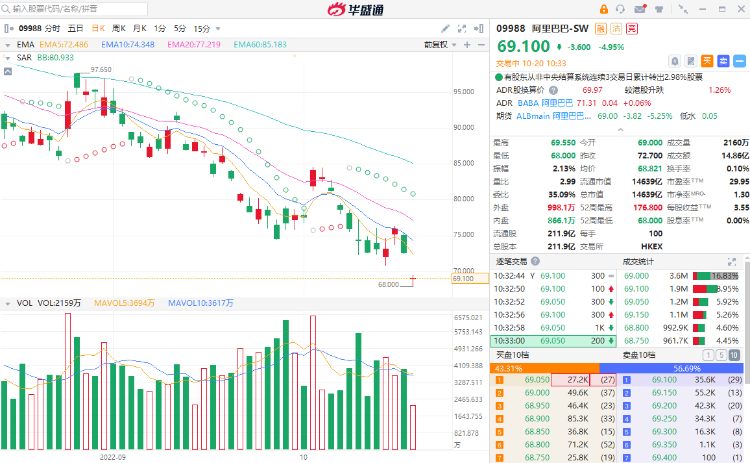The image size is (750, 463).
Task: Select the 周K weekly candlestick tab
Action: pyautogui.click(x=119, y=29)
